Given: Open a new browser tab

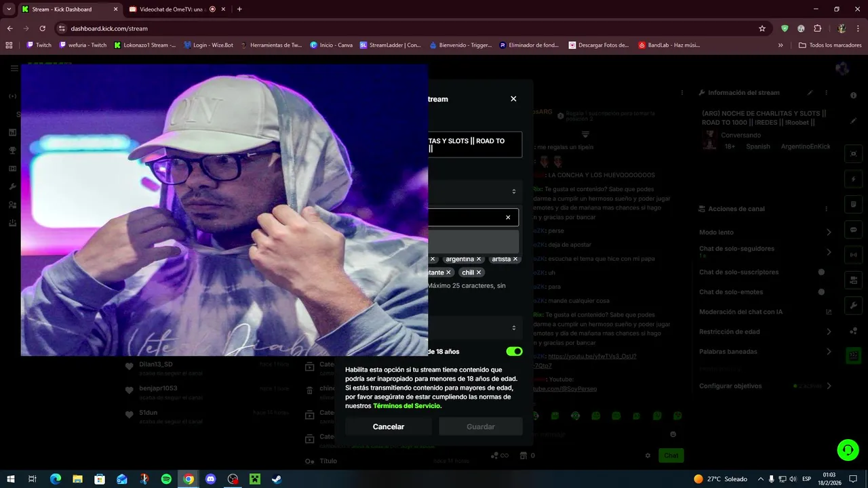Looking at the screenshot, I should [239, 9].
